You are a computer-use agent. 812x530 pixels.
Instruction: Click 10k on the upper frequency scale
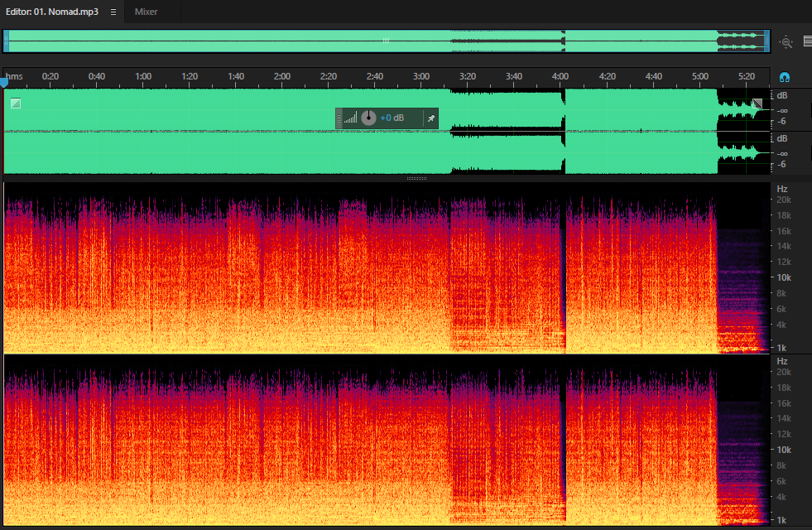coord(784,277)
